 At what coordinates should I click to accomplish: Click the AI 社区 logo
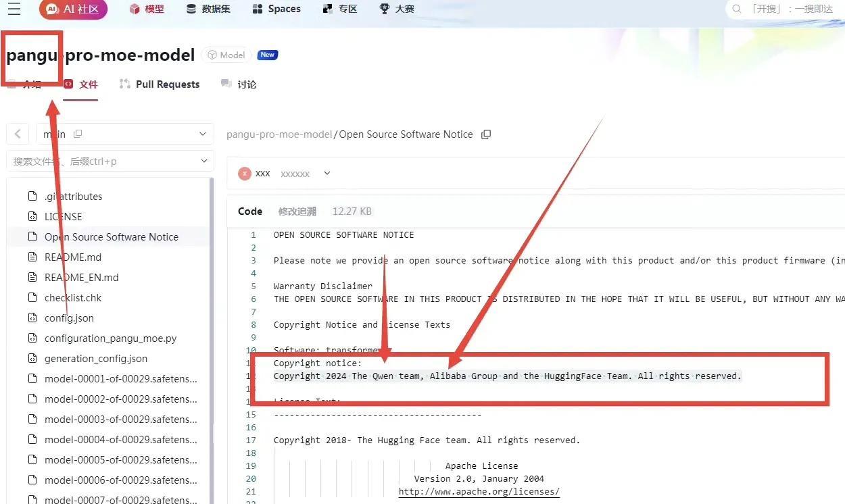tap(73, 9)
